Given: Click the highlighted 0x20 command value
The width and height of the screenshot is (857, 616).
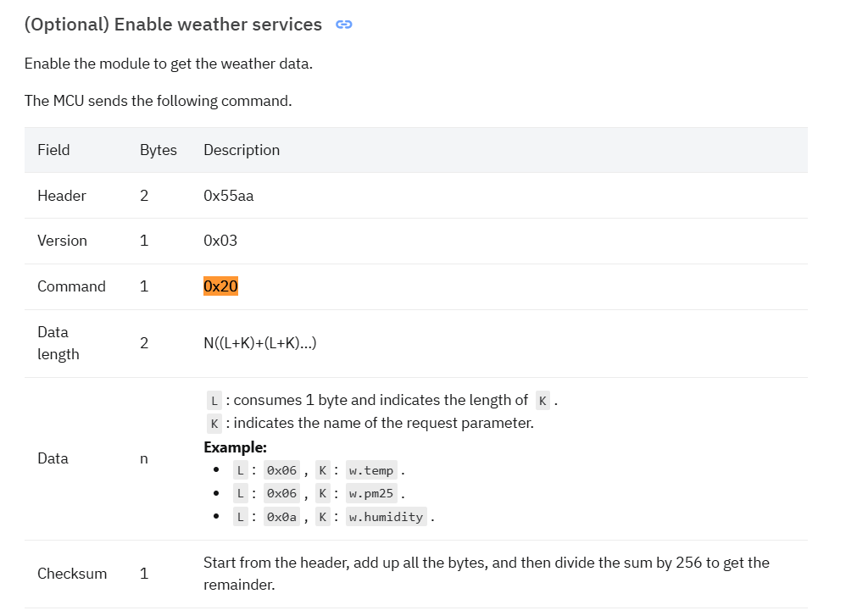Looking at the screenshot, I should (220, 286).
